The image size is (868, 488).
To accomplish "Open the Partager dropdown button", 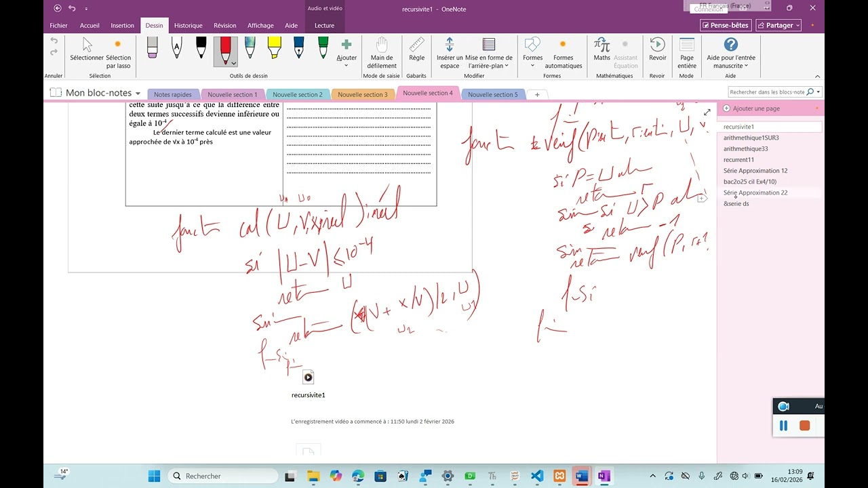I will click(778, 25).
